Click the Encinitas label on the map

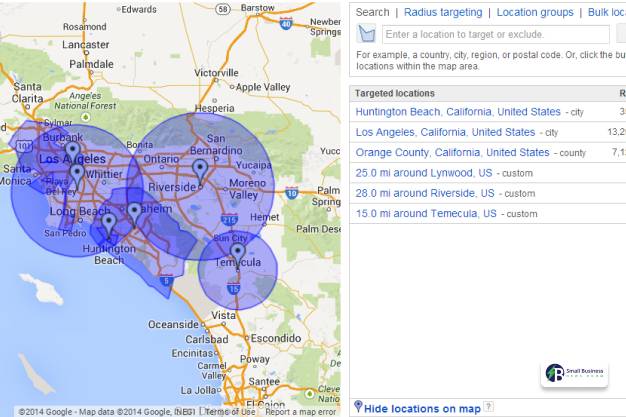tap(192, 353)
